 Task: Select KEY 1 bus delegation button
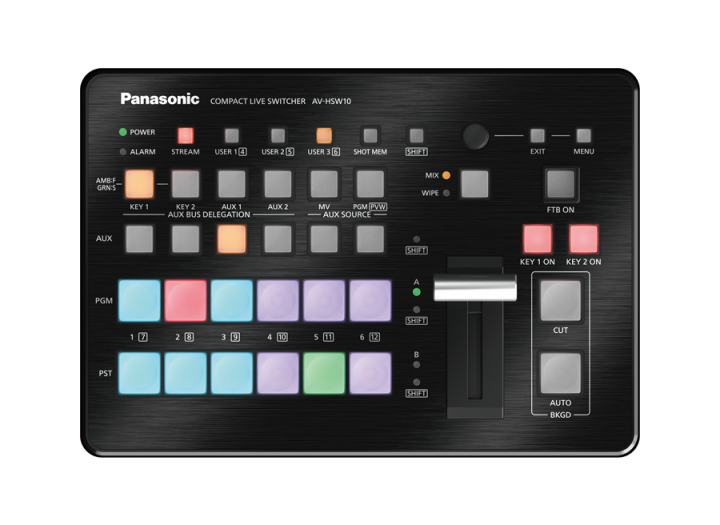[139, 184]
